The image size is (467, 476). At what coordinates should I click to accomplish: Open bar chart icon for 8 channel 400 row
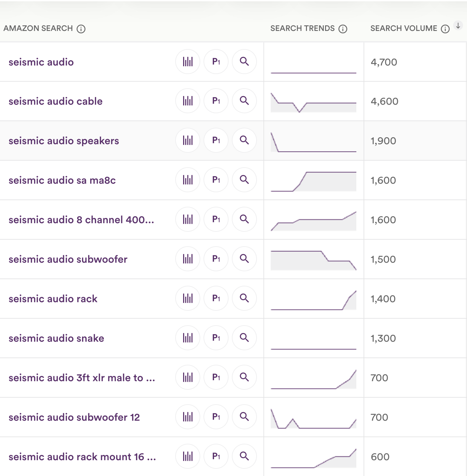[x=188, y=219]
